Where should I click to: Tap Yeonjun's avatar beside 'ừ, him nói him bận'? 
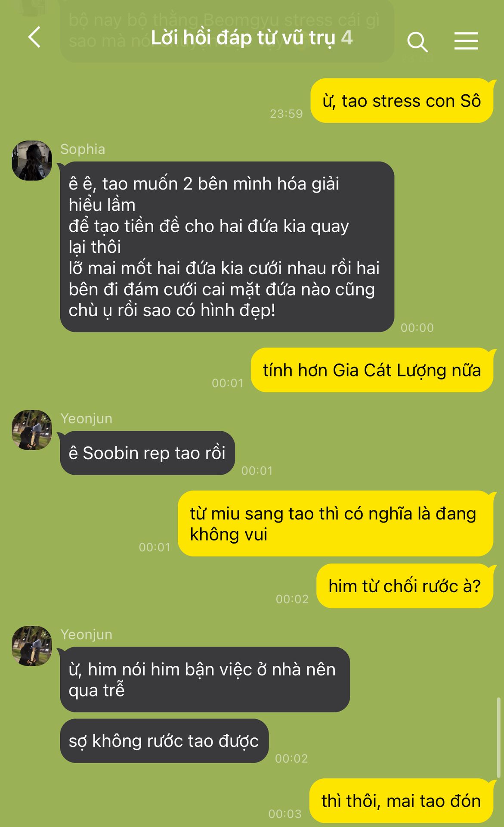click(32, 646)
